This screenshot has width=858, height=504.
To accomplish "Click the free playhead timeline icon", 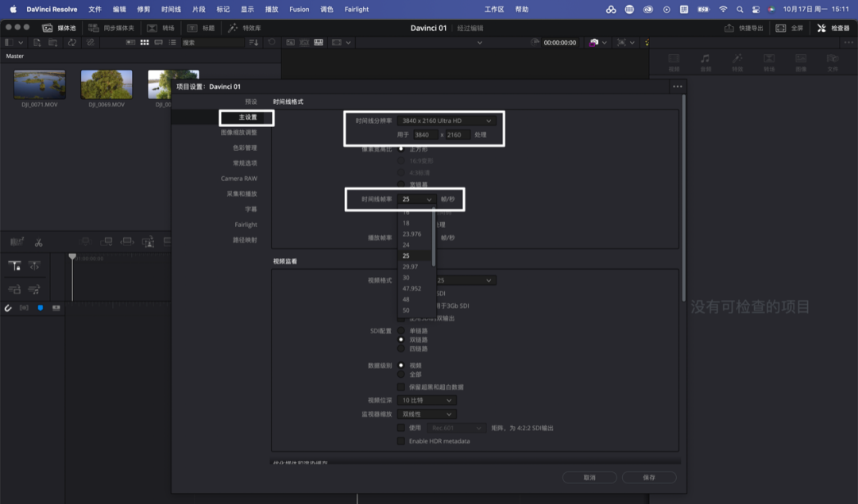I will click(x=34, y=266).
